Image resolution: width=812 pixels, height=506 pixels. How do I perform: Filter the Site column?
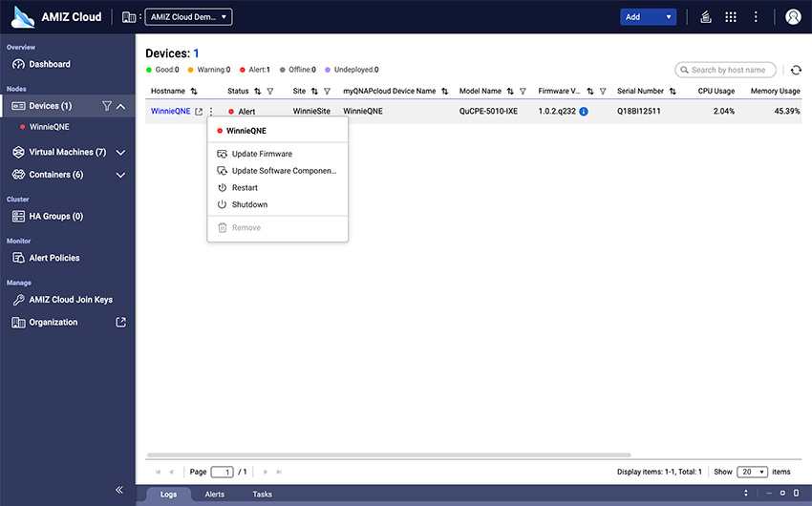point(327,91)
